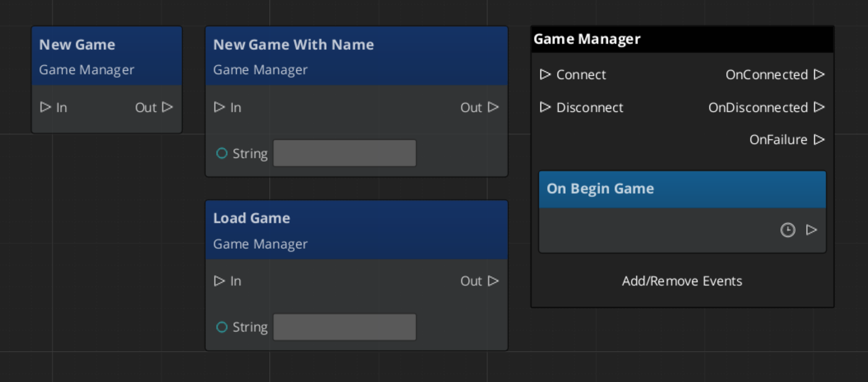Screen dimensions: 868x382
Task: Click the OnDisconnected output port arrow
Action: 819,107
